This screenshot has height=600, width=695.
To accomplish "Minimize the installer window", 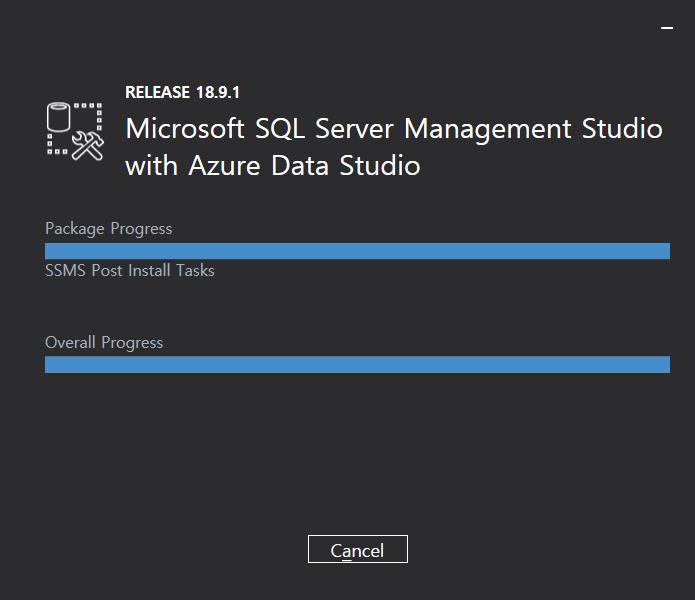I will [667, 28].
